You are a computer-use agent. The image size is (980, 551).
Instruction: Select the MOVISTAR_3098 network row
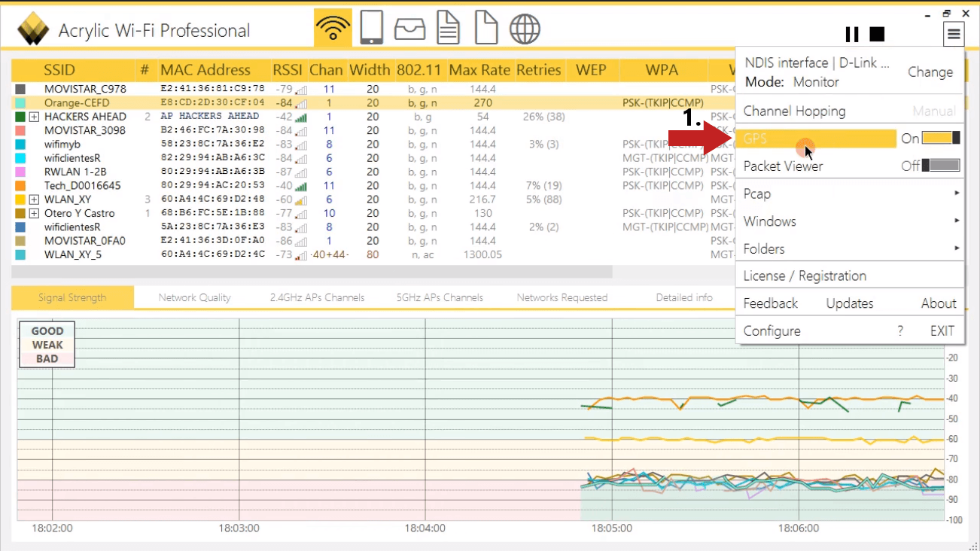(x=373, y=130)
